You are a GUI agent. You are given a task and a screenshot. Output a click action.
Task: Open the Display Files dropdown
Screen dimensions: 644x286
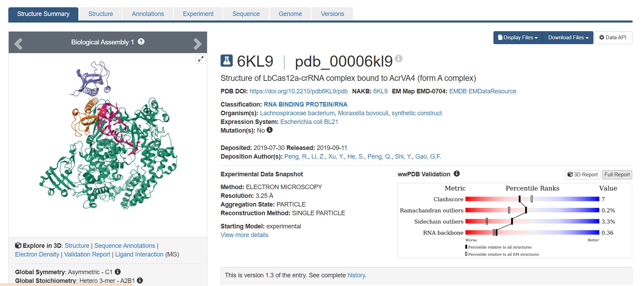tap(518, 37)
